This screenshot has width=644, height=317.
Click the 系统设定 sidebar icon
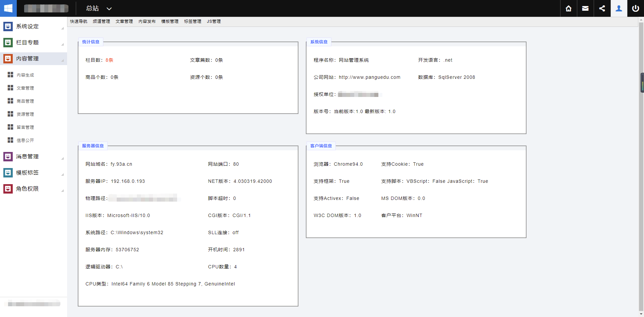8,27
